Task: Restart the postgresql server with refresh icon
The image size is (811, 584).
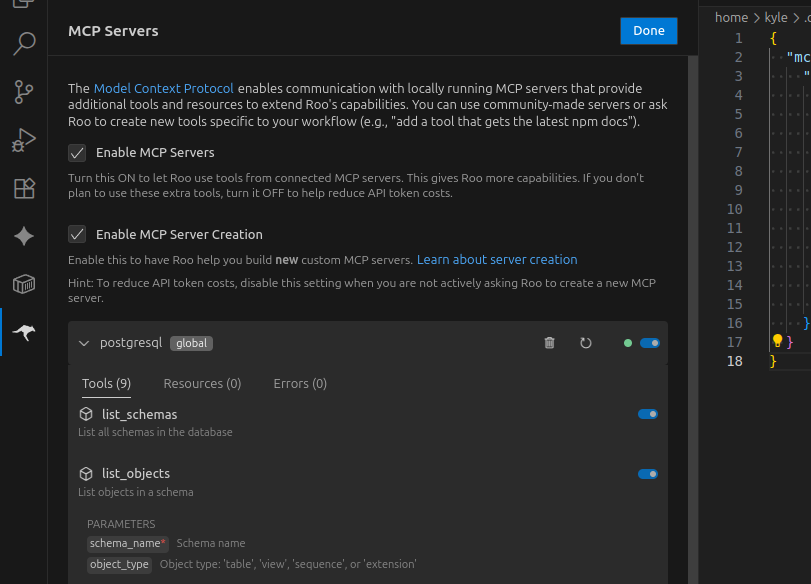Action: coord(586,343)
